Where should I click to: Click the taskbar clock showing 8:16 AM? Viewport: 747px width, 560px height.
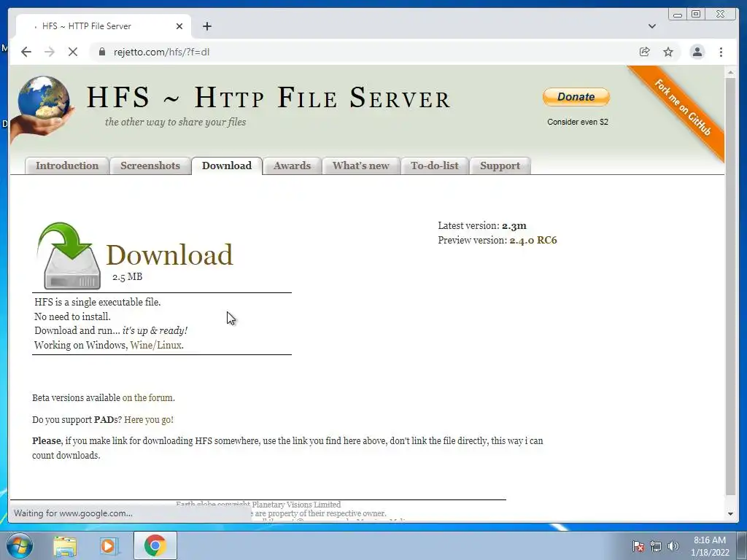710,546
